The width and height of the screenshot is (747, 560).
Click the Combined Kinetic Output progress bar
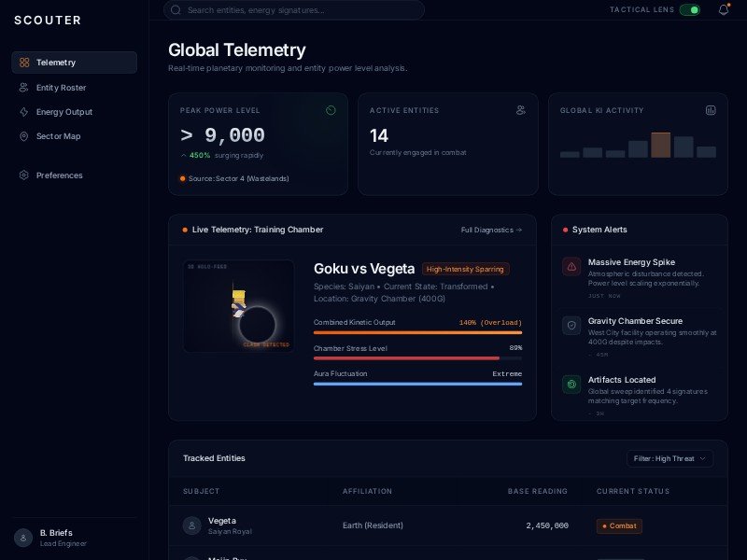pos(417,332)
